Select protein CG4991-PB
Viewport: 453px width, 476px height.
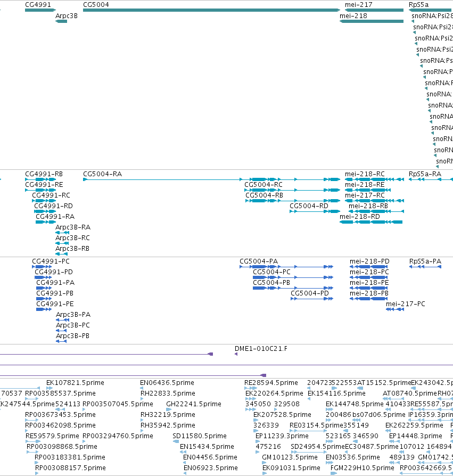[x=55, y=293]
